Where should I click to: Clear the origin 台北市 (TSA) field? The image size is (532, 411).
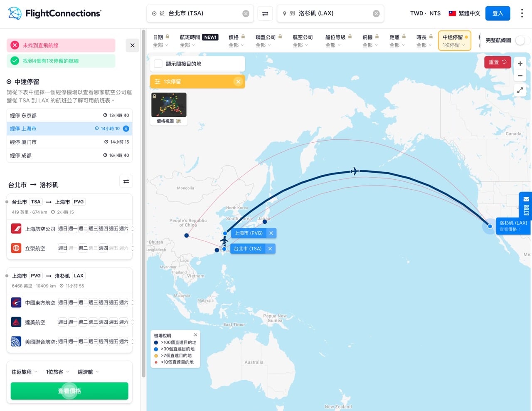click(x=246, y=14)
